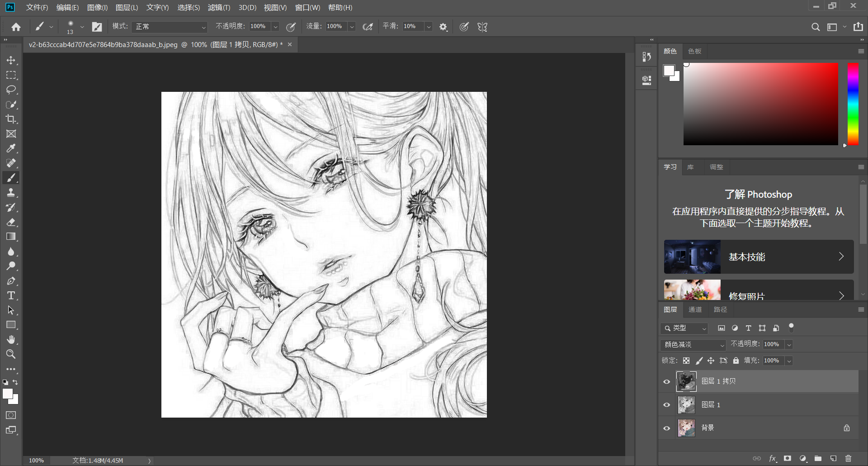Image resolution: width=868 pixels, height=466 pixels.
Task: Open the search magnifier in options bar
Action: [815, 27]
